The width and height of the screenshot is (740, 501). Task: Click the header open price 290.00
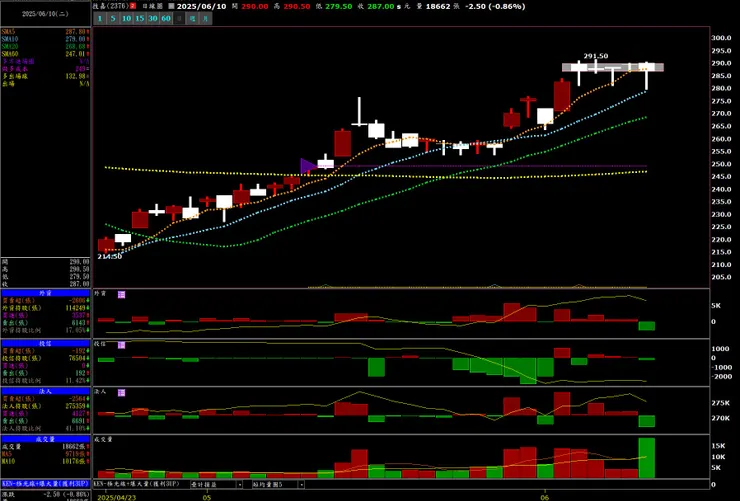[x=255, y=6]
